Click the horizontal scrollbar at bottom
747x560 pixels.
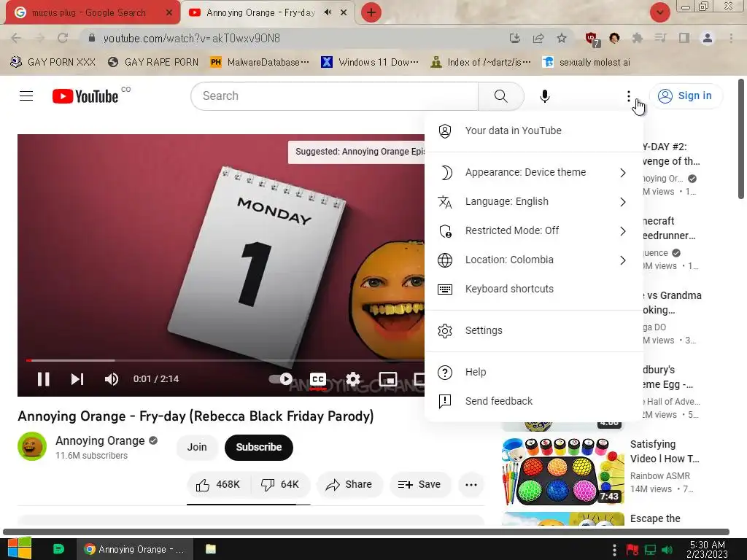[x=366, y=532]
